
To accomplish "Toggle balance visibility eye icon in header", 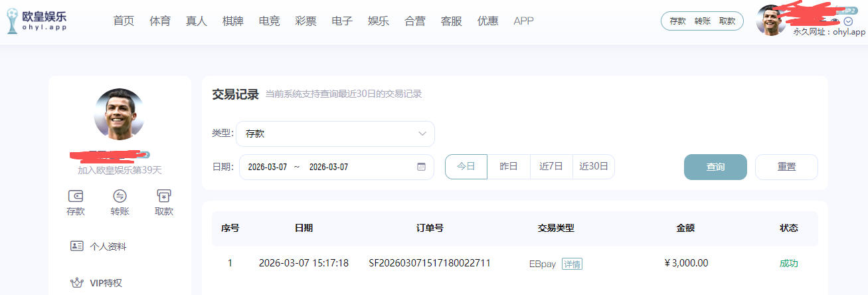I will pos(835,21).
